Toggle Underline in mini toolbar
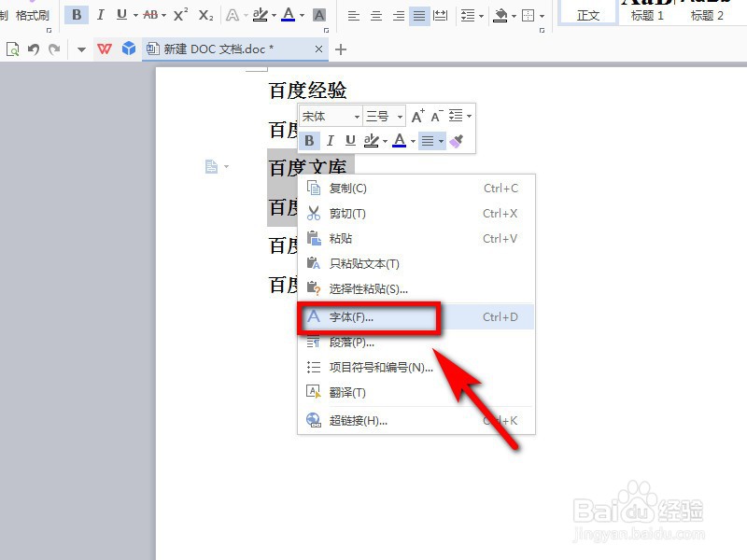747x560 pixels. click(x=351, y=141)
